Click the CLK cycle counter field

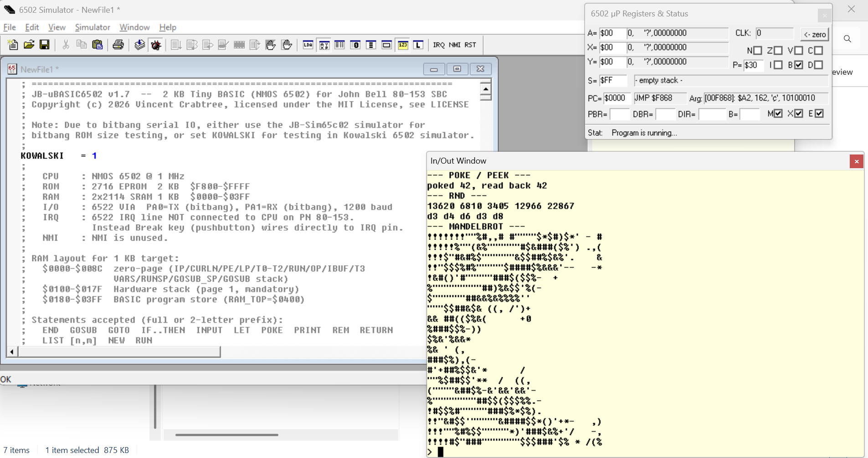click(x=775, y=33)
